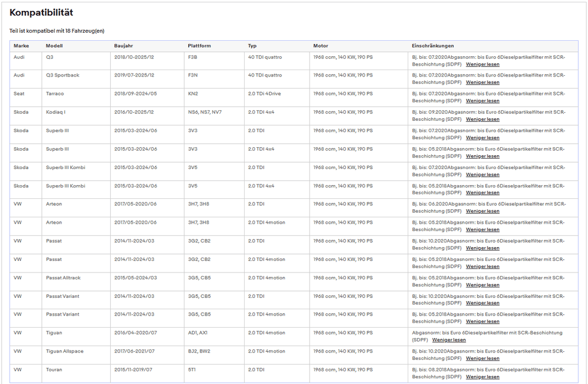Click 'Weniger lesen' for Superb III Kombi 4x4

482,193
